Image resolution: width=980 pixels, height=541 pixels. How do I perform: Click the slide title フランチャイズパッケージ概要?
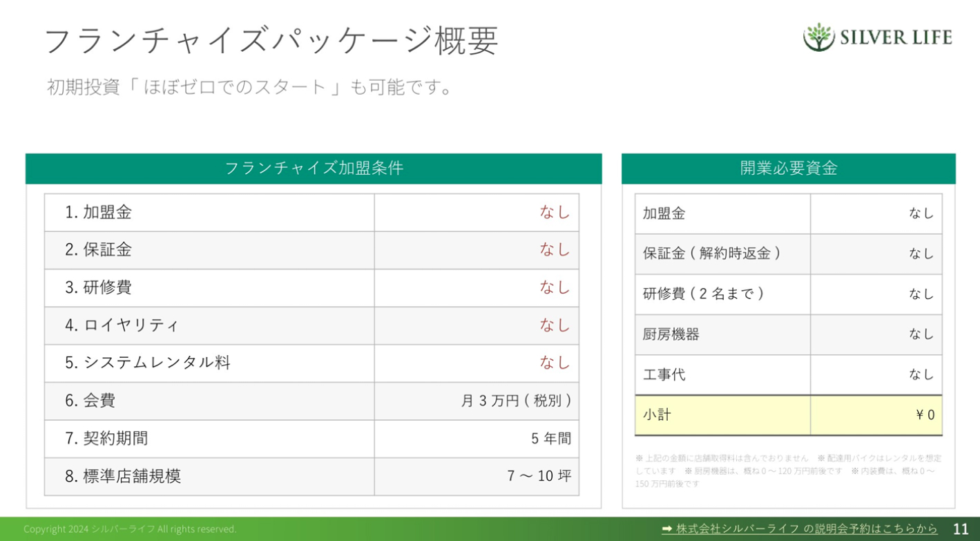[x=273, y=40]
